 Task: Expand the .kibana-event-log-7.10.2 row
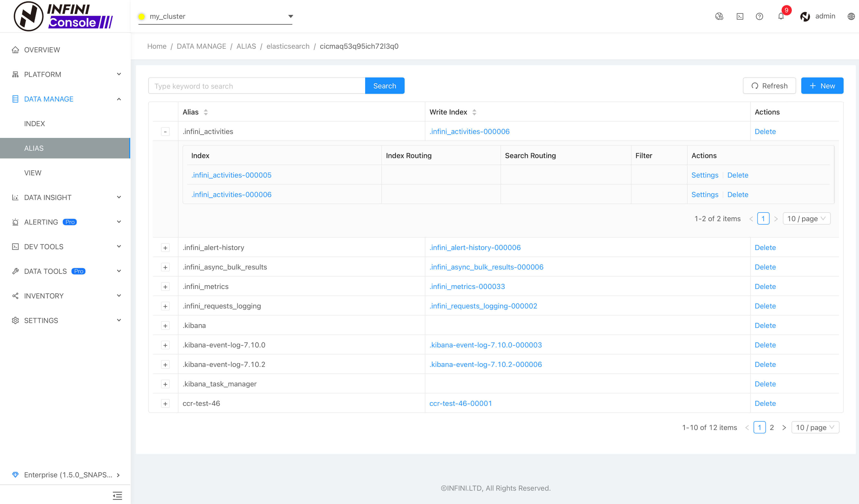[x=165, y=365]
